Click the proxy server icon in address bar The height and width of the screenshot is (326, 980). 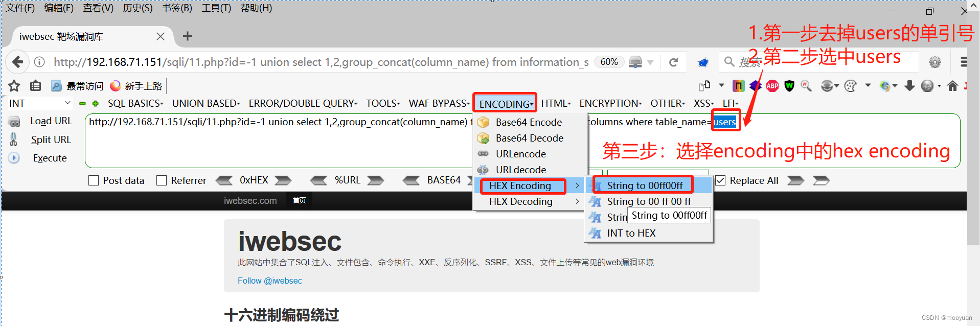[x=635, y=62]
